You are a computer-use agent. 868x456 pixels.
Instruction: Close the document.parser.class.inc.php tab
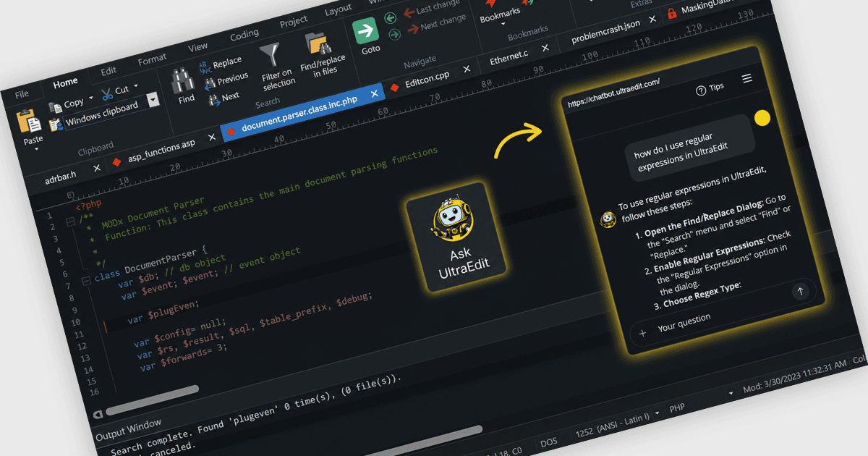point(374,94)
